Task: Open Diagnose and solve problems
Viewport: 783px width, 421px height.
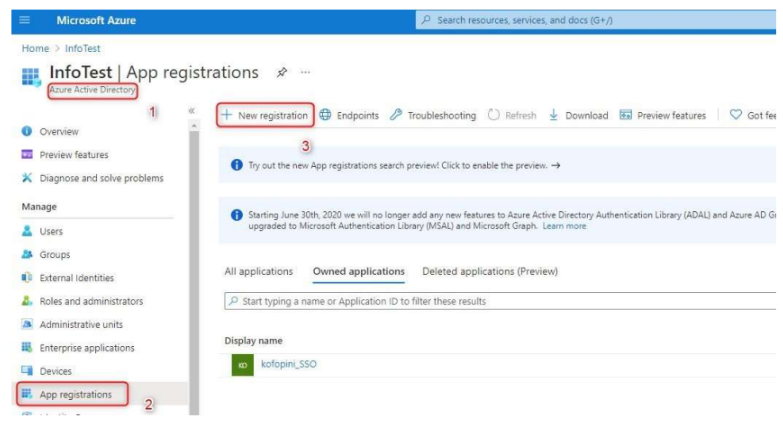Action: tap(101, 178)
